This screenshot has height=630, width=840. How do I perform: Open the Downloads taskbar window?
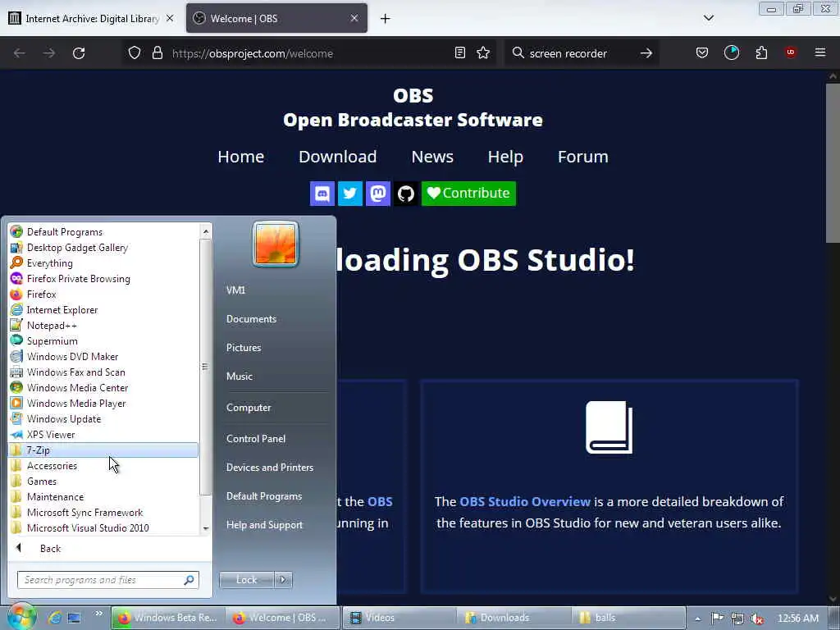[x=514, y=618]
